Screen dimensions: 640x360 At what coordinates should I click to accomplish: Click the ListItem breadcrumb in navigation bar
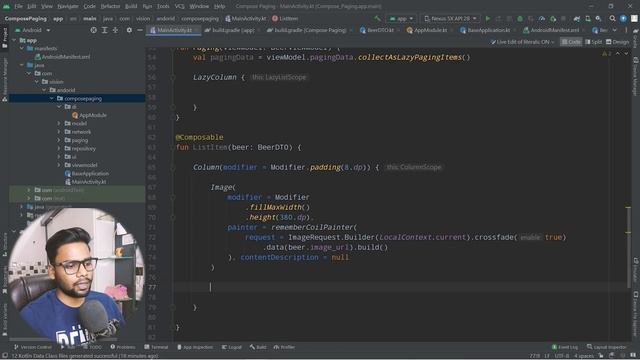[x=285, y=18]
